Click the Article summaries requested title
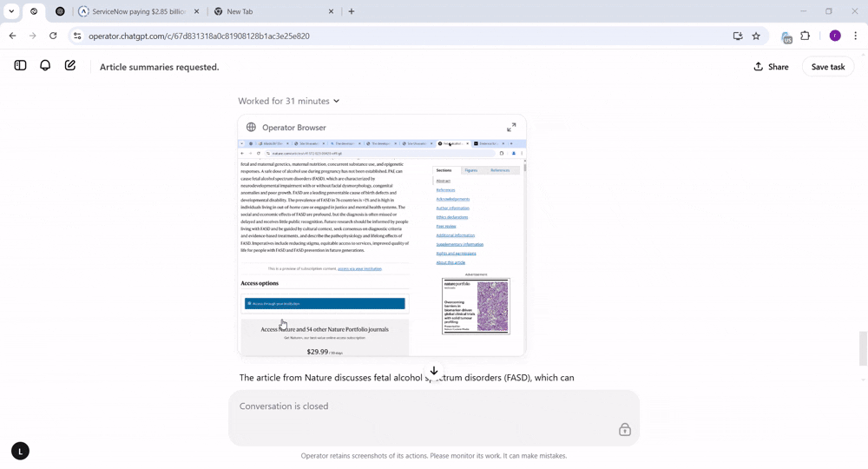This screenshot has width=868, height=469. (160, 67)
